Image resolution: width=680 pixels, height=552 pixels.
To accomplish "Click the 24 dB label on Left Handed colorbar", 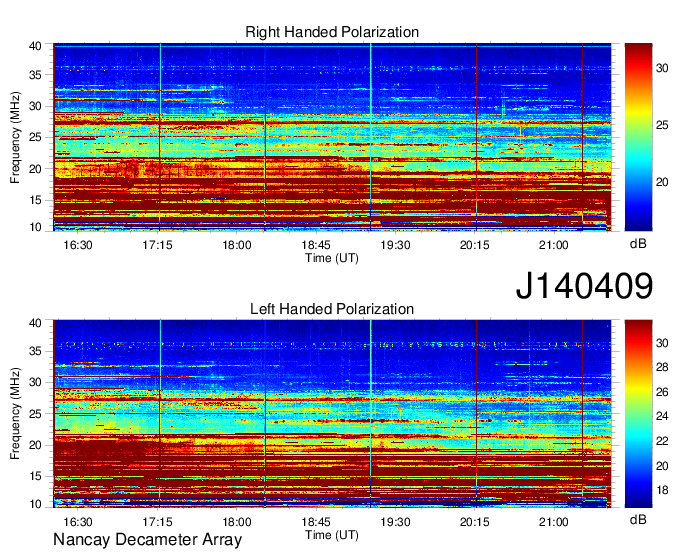I will pyautogui.click(x=662, y=417).
